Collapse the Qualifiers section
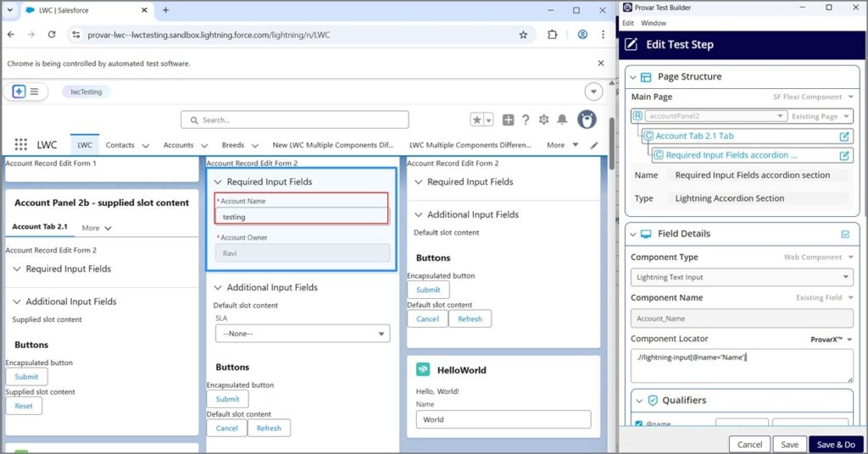This screenshot has height=454, width=868. [640, 400]
